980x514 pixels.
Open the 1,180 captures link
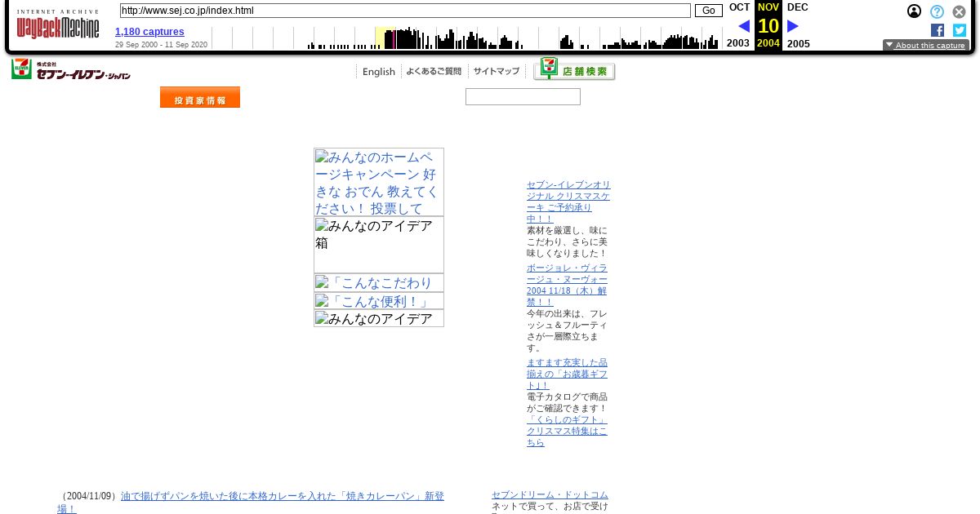point(149,32)
